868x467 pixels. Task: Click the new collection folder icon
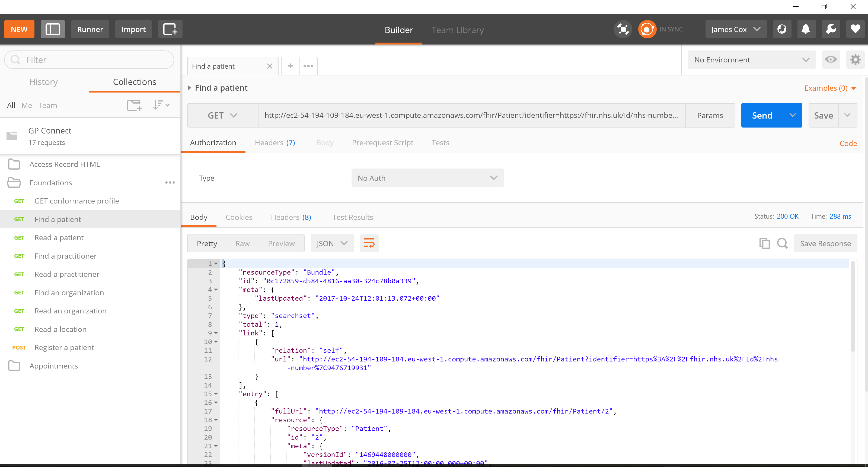135,105
